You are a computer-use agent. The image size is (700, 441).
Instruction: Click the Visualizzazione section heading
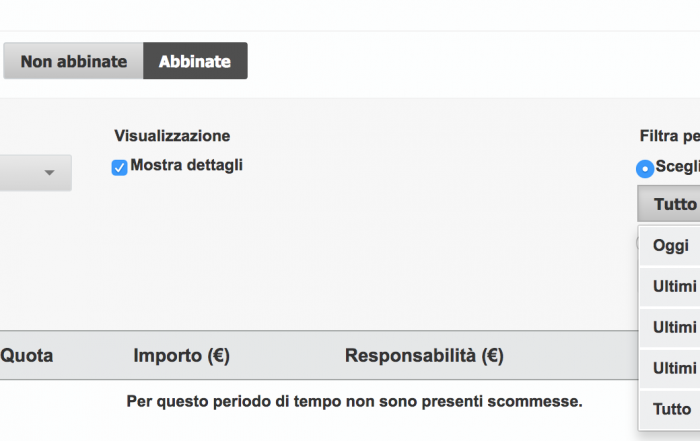pos(172,135)
